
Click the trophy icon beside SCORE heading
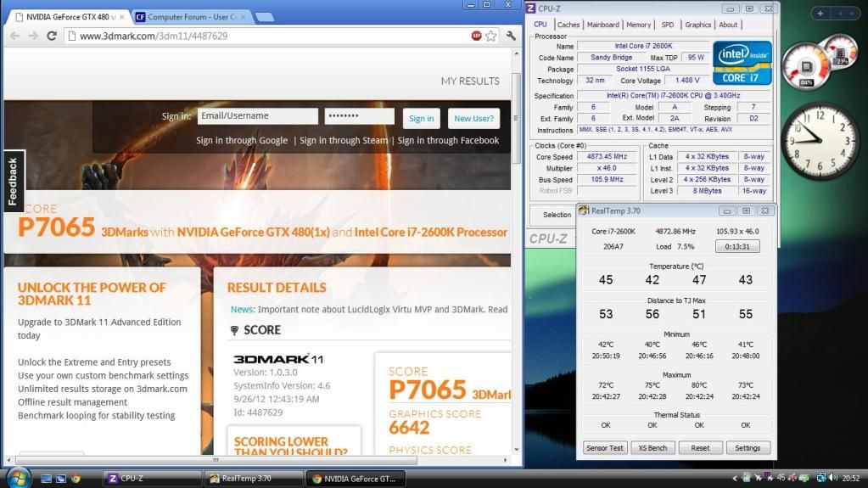(234, 331)
